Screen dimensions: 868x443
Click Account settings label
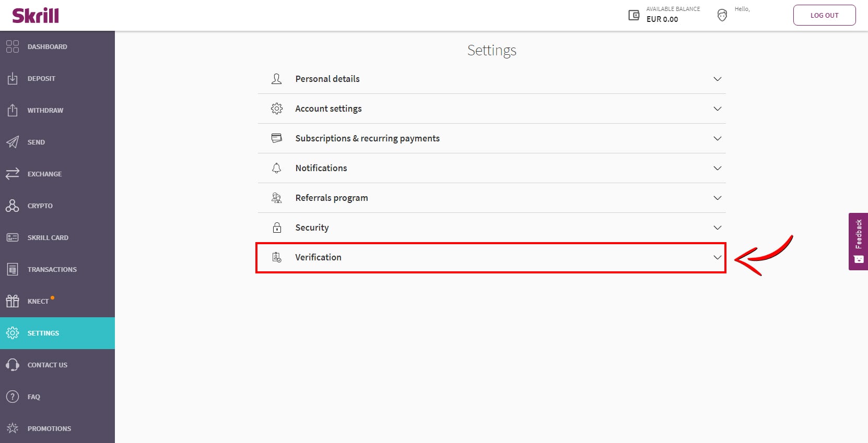[x=329, y=109]
